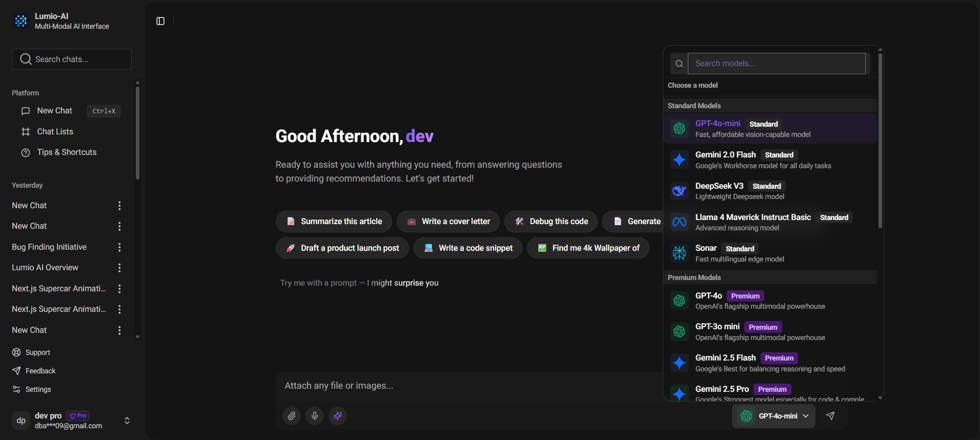This screenshot has height=440, width=980.
Task: Open Chat Lists
Action: tap(55, 132)
